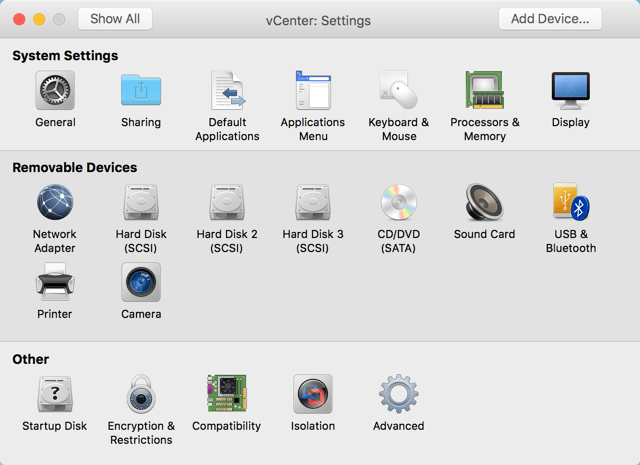
Task: Open Applications Menu settings
Action: (313, 91)
